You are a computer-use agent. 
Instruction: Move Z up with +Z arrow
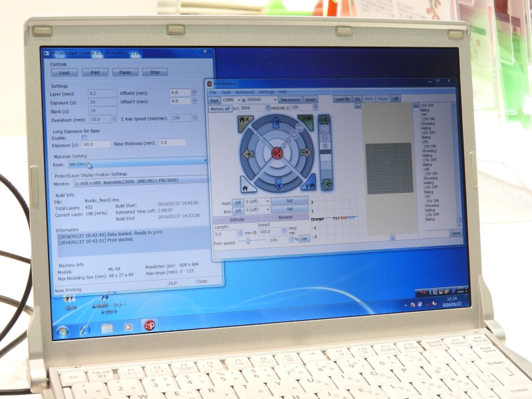(x=324, y=120)
